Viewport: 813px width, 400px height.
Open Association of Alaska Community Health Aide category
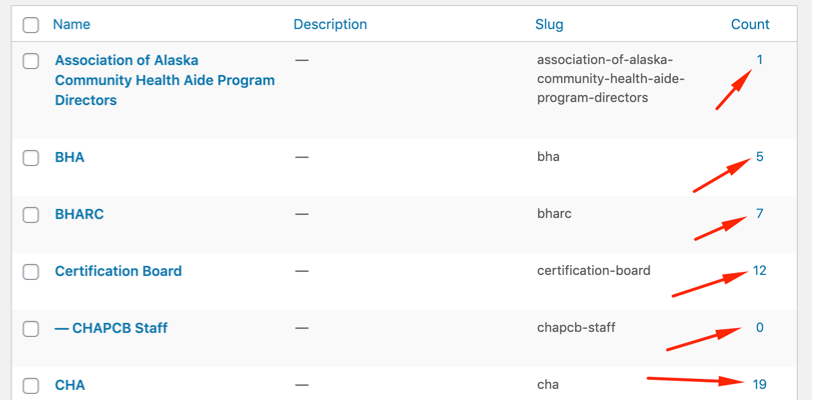point(164,80)
